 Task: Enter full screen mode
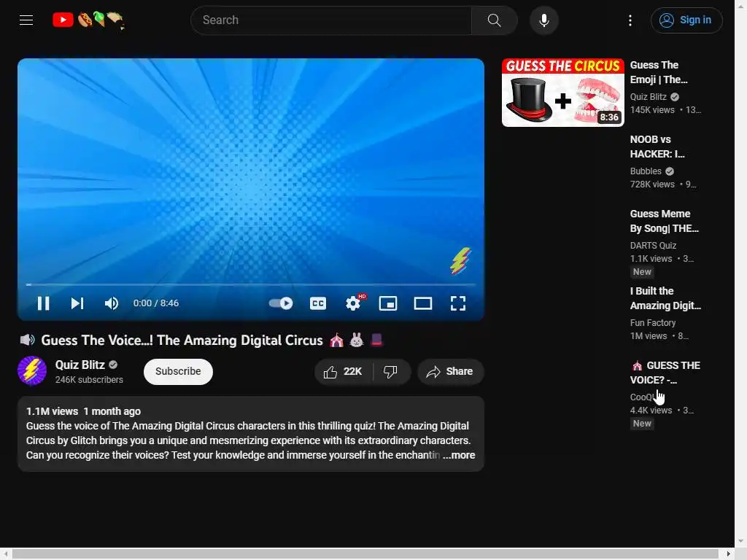[x=458, y=303]
